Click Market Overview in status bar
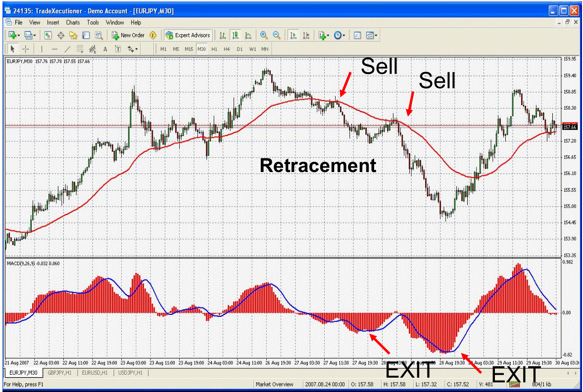583x392 pixels. point(274,384)
